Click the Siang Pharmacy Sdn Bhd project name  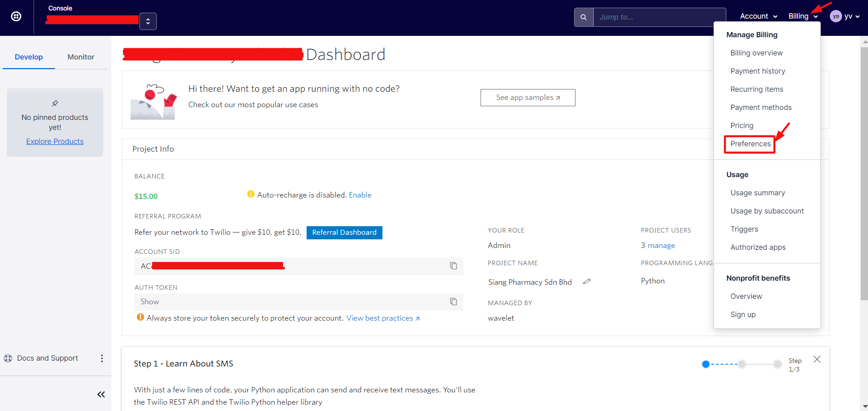(530, 282)
